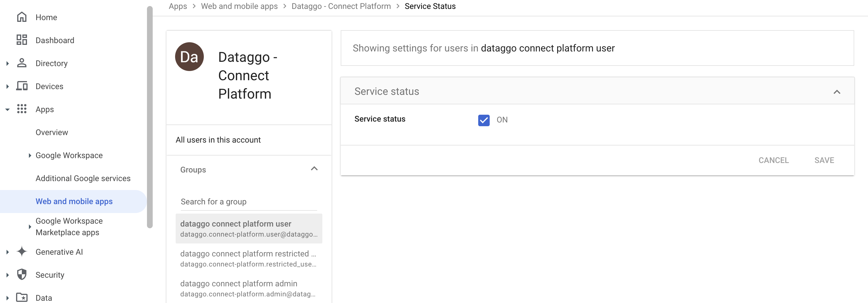The width and height of the screenshot is (868, 303).
Task: Click the Home icon in the sidebar
Action: [x=22, y=17]
